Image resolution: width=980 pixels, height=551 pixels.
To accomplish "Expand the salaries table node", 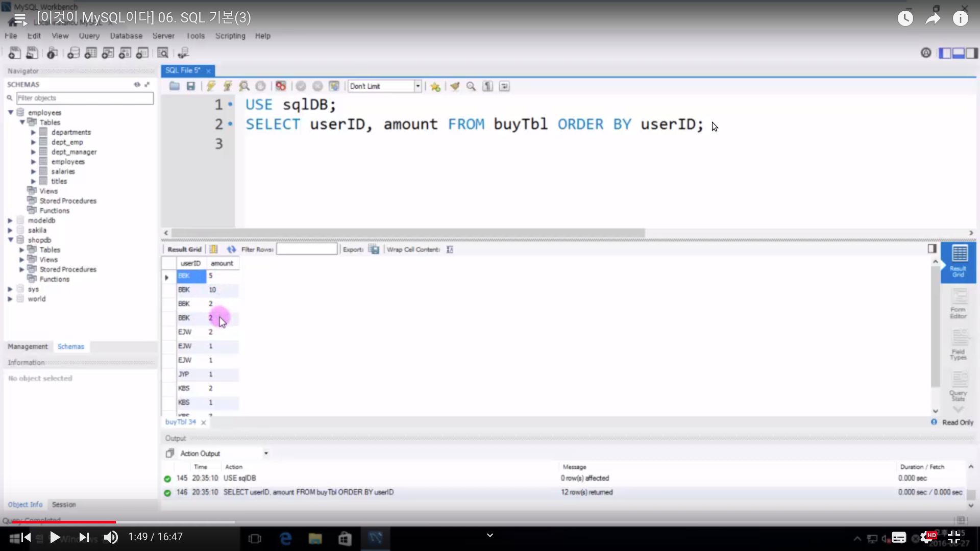I will tap(34, 171).
